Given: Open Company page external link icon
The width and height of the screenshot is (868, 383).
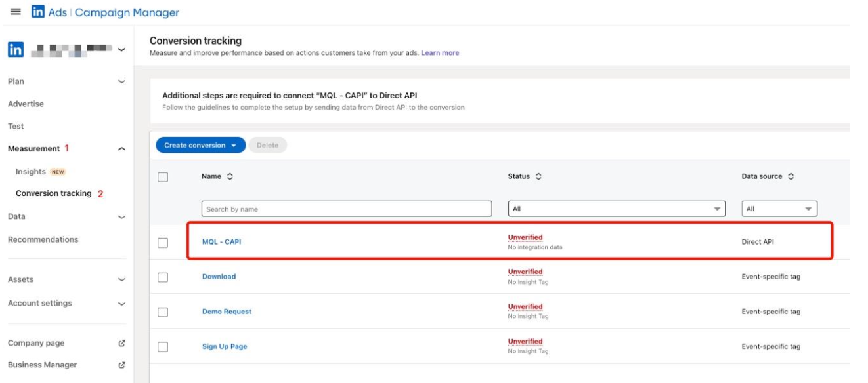Looking at the screenshot, I should (x=121, y=344).
